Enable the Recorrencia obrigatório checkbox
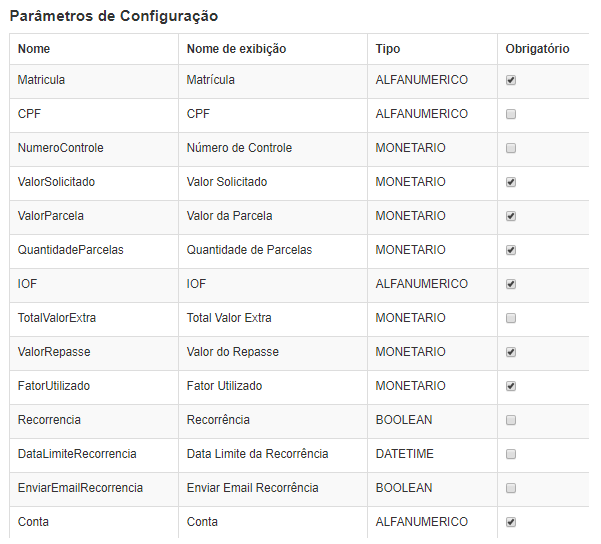This screenshot has height=544, width=601. pyautogui.click(x=511, y=420)
